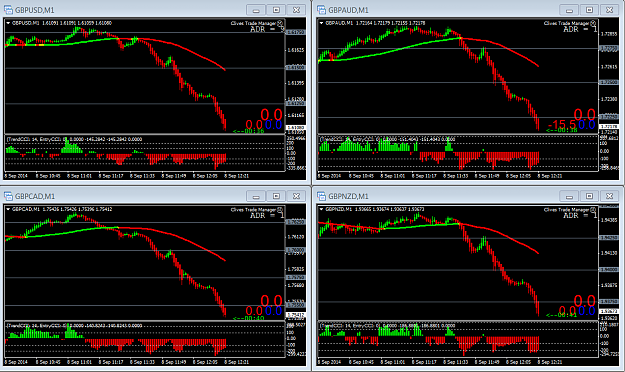Click the blue 0.0 value in GBPAUD chart
This screenshot has width=625, height=372.
tap(587, 125)
